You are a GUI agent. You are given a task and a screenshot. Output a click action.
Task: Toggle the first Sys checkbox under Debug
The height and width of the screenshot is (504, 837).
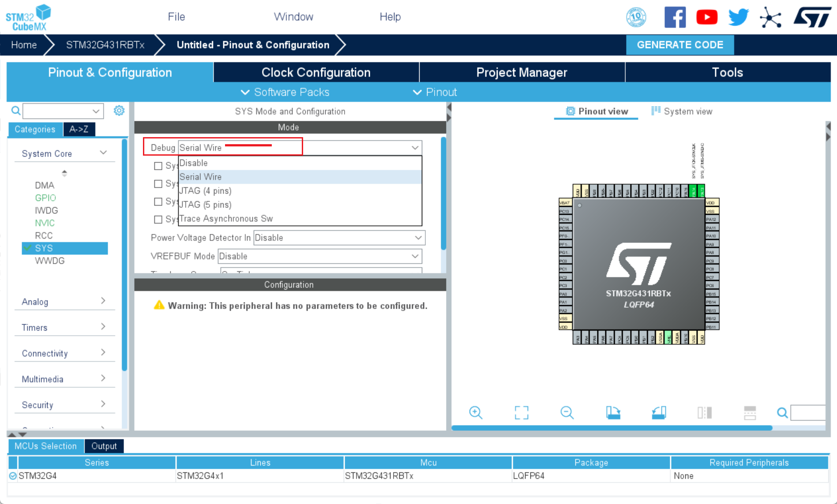click(x=158, y=166)
